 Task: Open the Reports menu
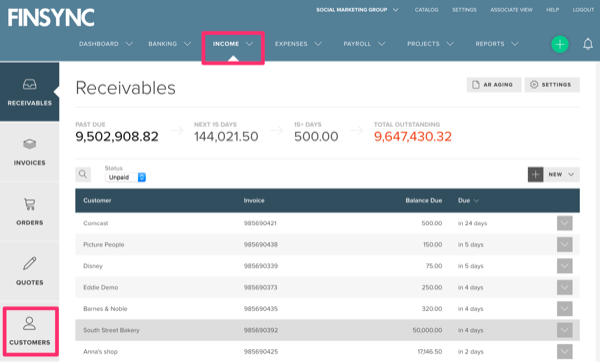(497, 44)
